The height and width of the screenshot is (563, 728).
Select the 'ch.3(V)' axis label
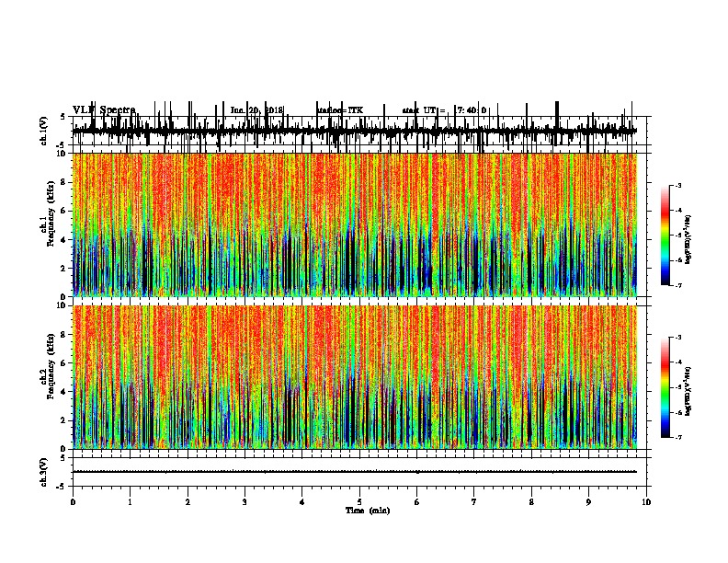click(44, 472)
